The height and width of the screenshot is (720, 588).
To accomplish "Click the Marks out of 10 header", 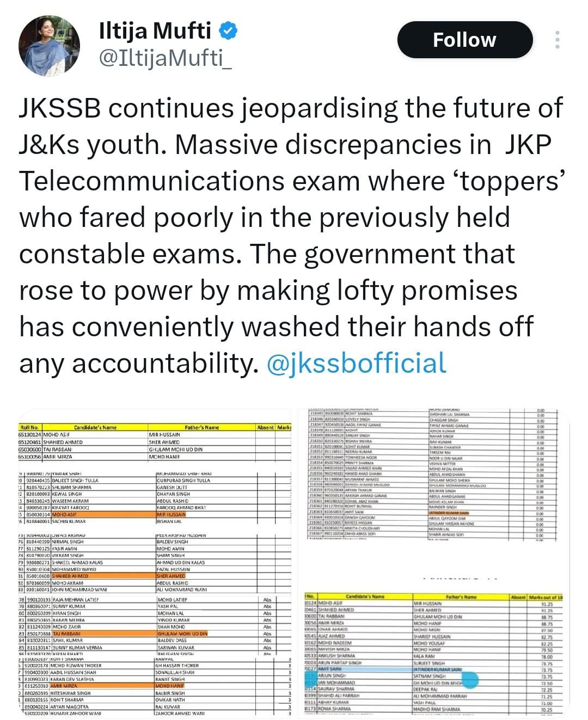I will click(546, 597).
